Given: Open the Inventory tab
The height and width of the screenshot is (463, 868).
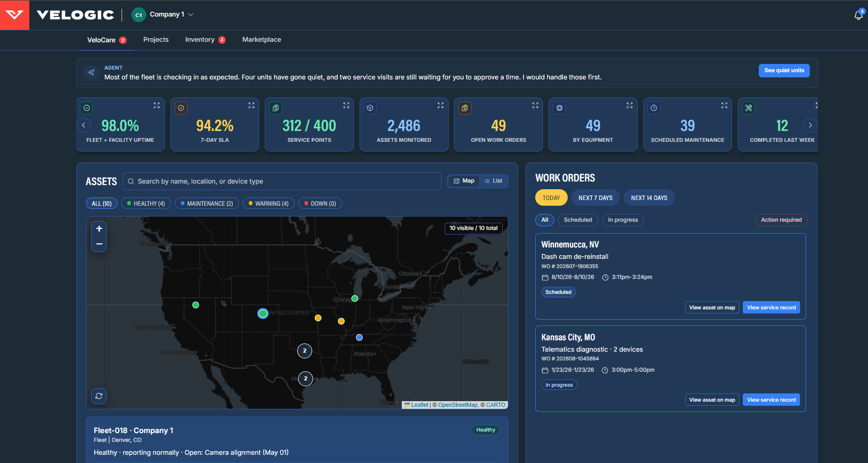Looking at the screenshot, I should point(205,40).
